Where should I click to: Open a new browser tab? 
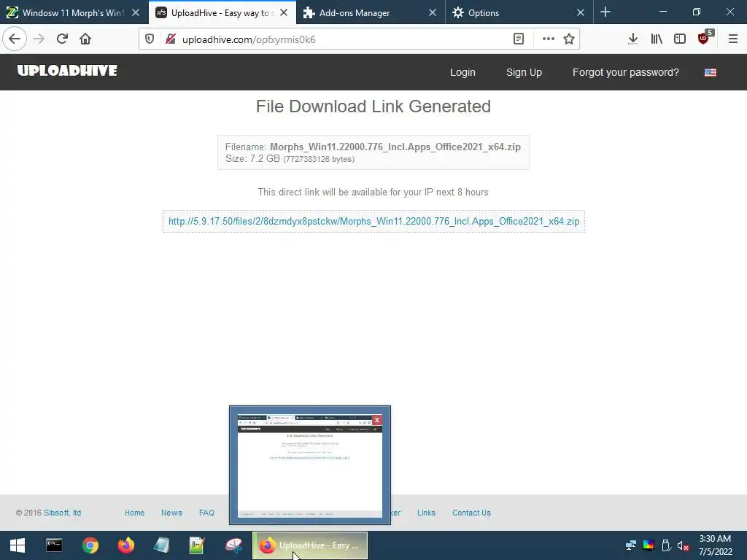point(605,12)
